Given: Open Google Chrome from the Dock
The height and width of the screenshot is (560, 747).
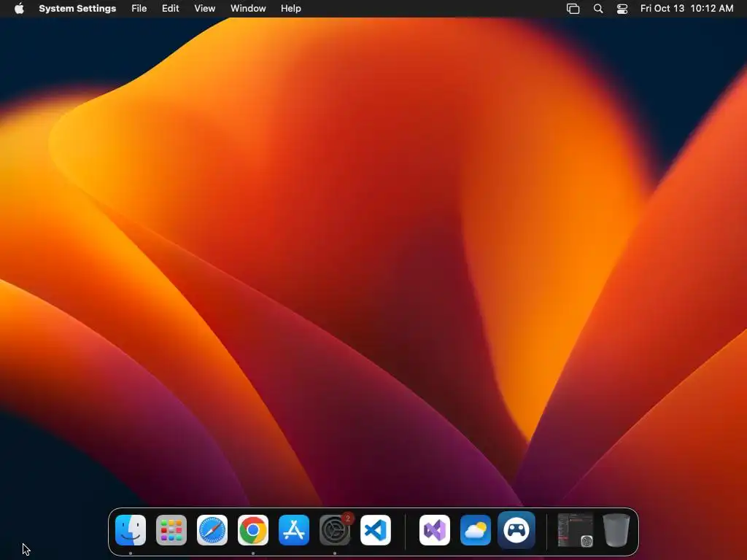Looking at the screenshot, I should 253,530.
